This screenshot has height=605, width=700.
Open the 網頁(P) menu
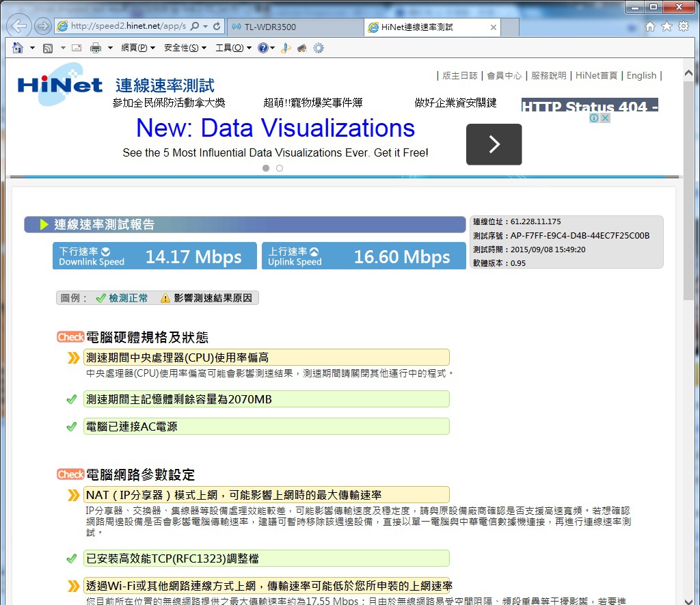tap(138, 48)
